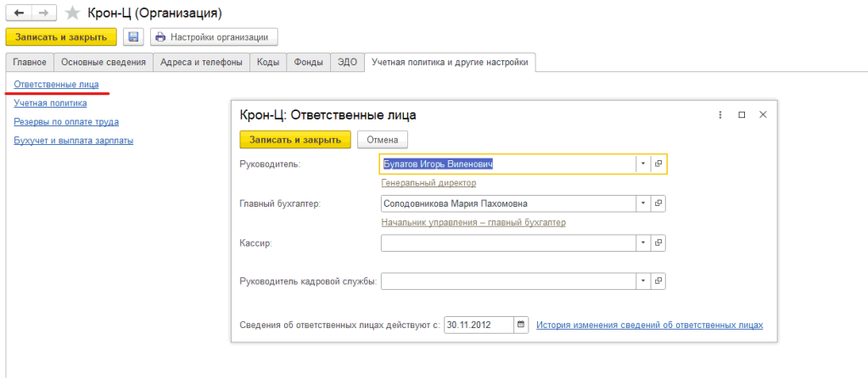
Task: Click the back navigation arrow
Action: 19,13
